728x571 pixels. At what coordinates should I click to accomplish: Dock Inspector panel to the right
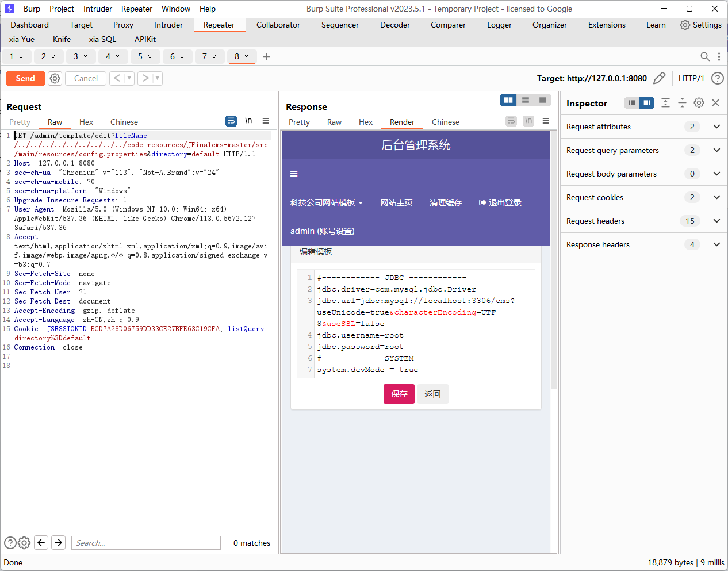[x=647, y=103]
